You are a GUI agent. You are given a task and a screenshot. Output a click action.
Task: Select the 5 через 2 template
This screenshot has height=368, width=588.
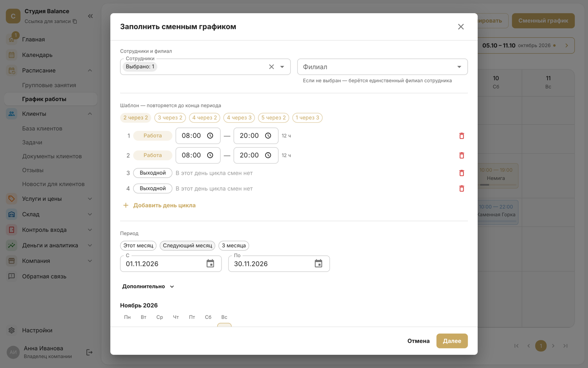274,118
